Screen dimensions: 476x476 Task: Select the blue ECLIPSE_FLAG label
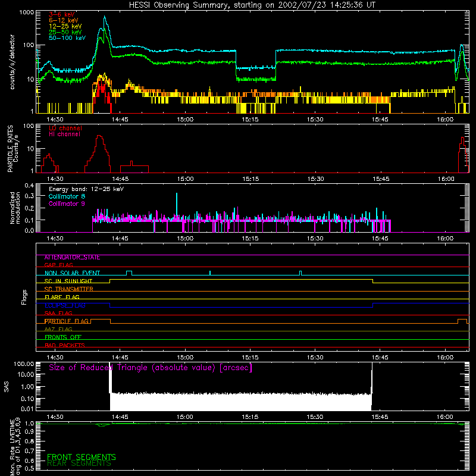pyautogui.click(x=65, y=305)
